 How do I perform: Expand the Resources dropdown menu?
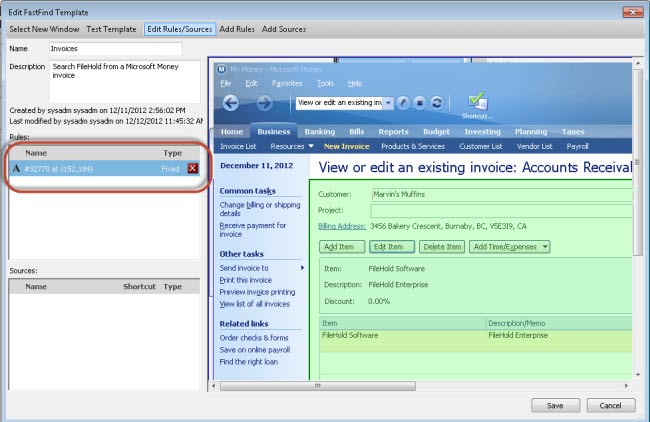[311, 146]
